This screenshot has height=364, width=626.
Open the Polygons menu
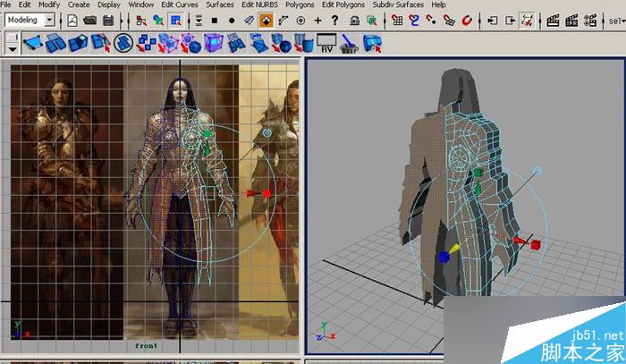(x=300, y=4)
